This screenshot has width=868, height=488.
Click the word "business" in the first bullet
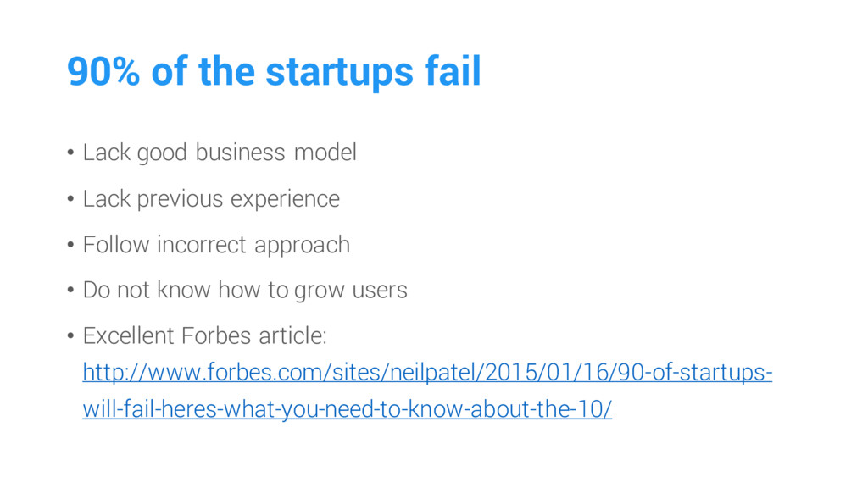tap(240, 153)
